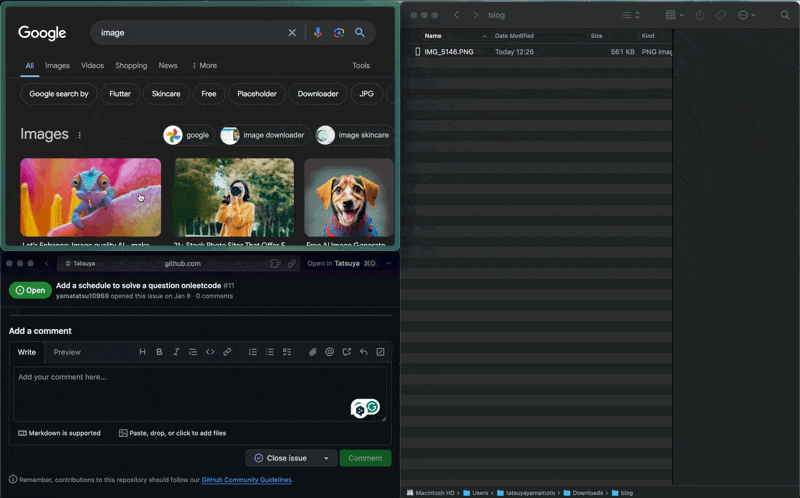Switch to Videos search tab
Screen dimensions: 800x498
[92, 65]
